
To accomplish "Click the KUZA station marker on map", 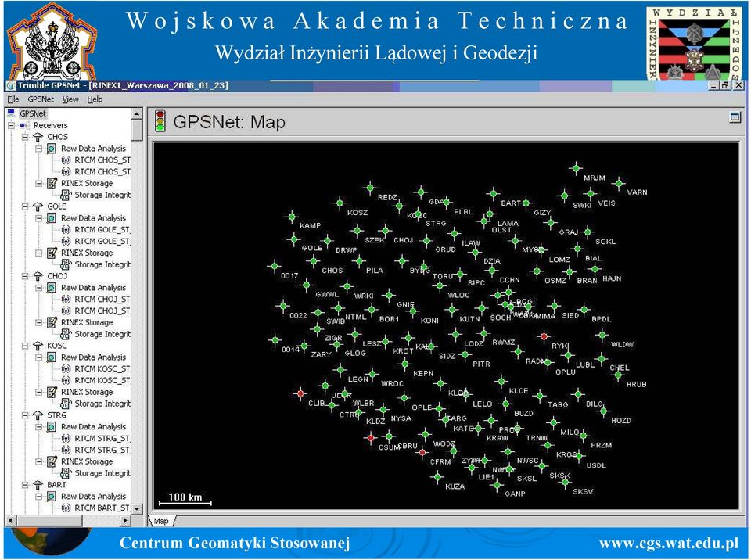I will [x=437, y=476].
